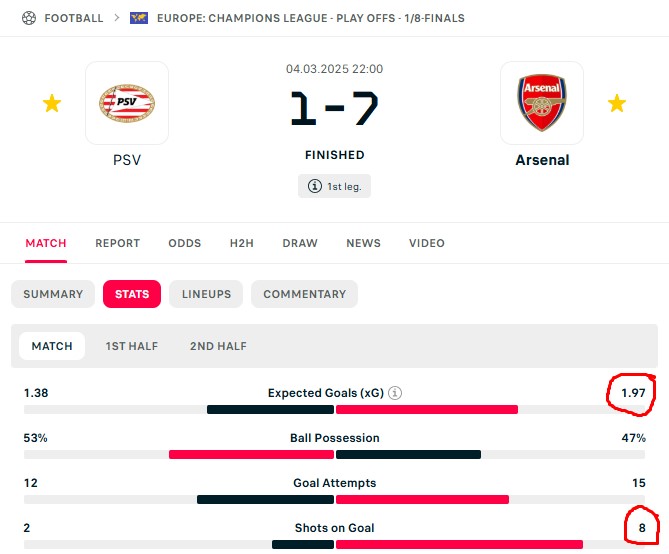Select the Summary sub-tab
This screenshot has width=669, height=554.
coord(53,294)
